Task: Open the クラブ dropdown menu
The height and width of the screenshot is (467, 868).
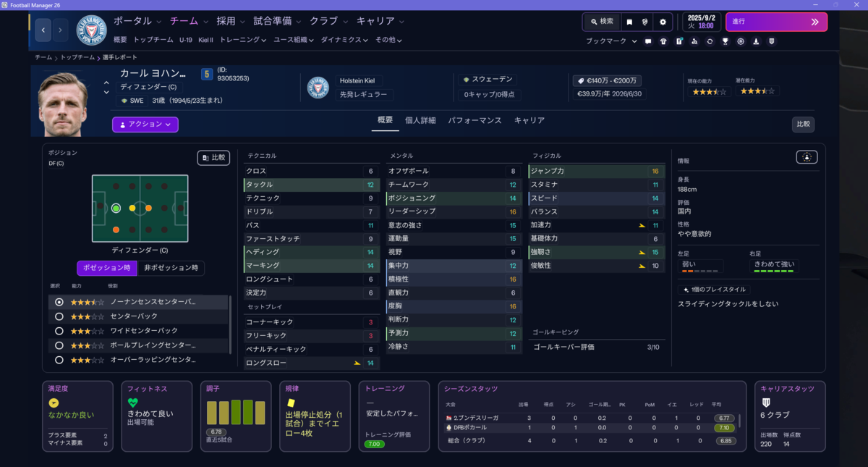Action: coord(328,21)
